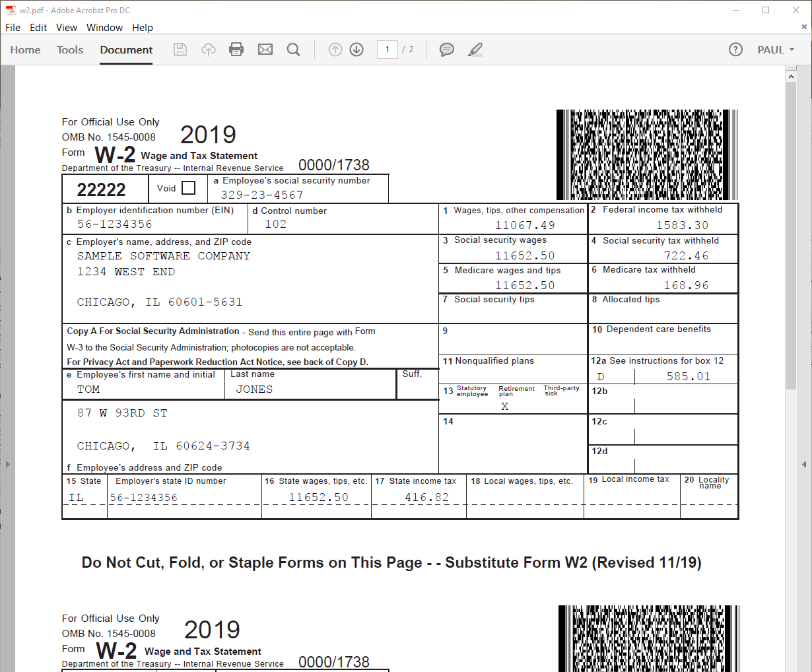Click the 2D barcode on first W-2
Viewport: 812px width, 672px height.
tap(647, 154)
